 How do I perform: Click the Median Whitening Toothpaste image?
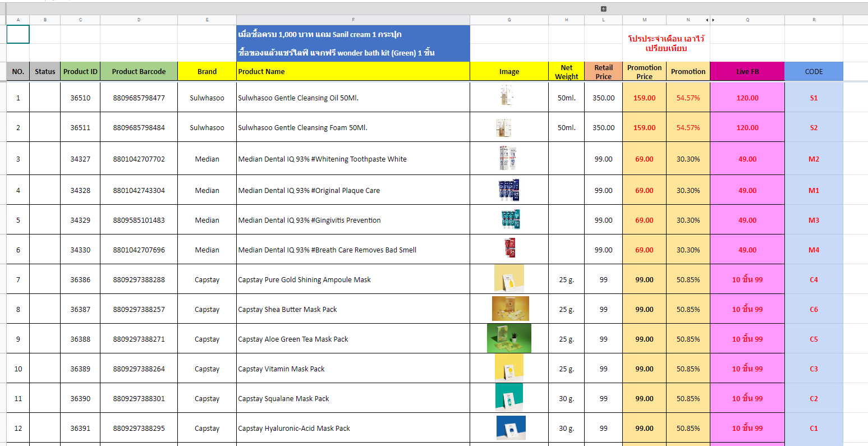tap(507, 158)
